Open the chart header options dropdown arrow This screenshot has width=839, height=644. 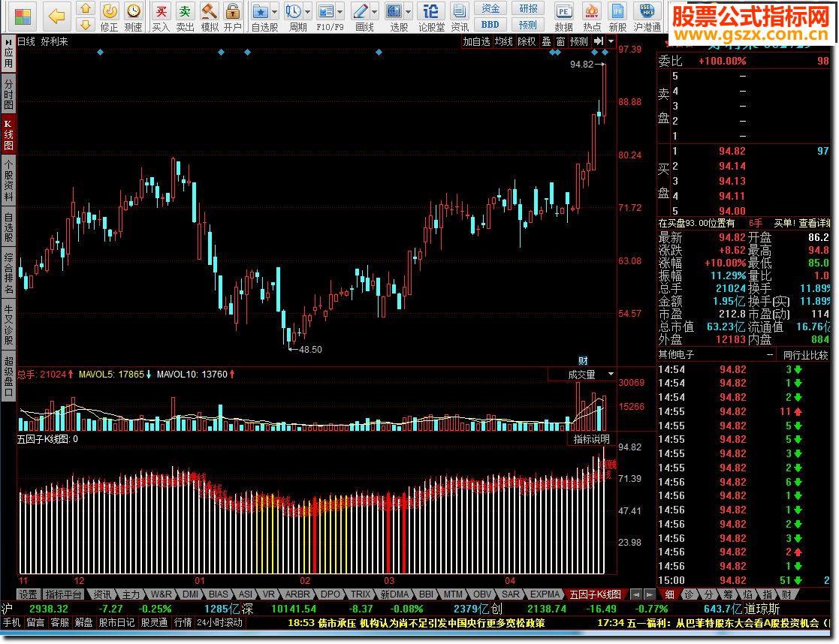pyautogui.click(x=611, y=41)
